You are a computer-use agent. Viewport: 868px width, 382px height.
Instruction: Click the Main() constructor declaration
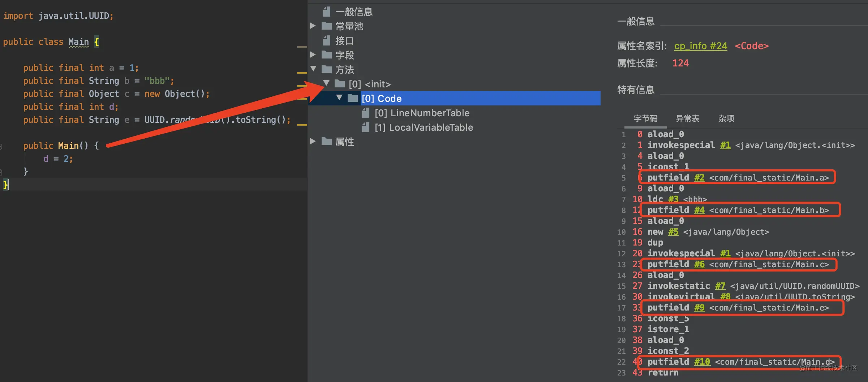(x=61, y=146)
